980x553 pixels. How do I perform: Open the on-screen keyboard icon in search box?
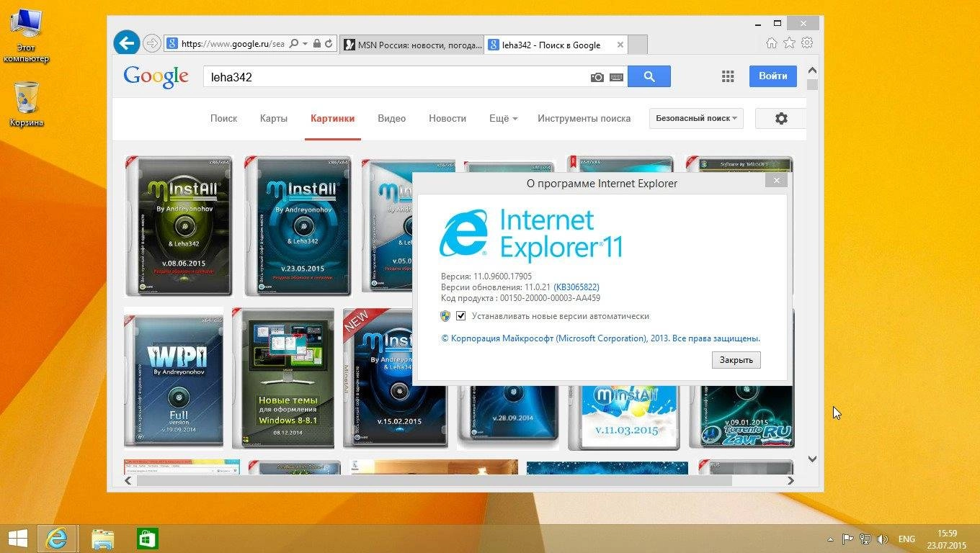[x=616, y=77]
